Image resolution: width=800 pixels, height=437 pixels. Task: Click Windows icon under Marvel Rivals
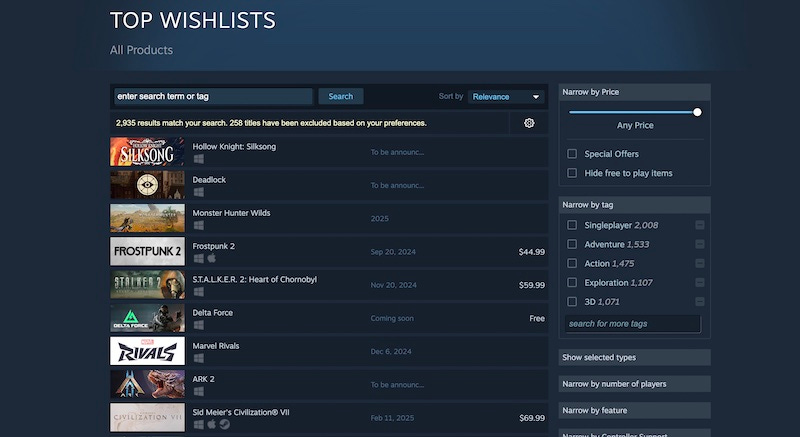[x=198, y=358]
